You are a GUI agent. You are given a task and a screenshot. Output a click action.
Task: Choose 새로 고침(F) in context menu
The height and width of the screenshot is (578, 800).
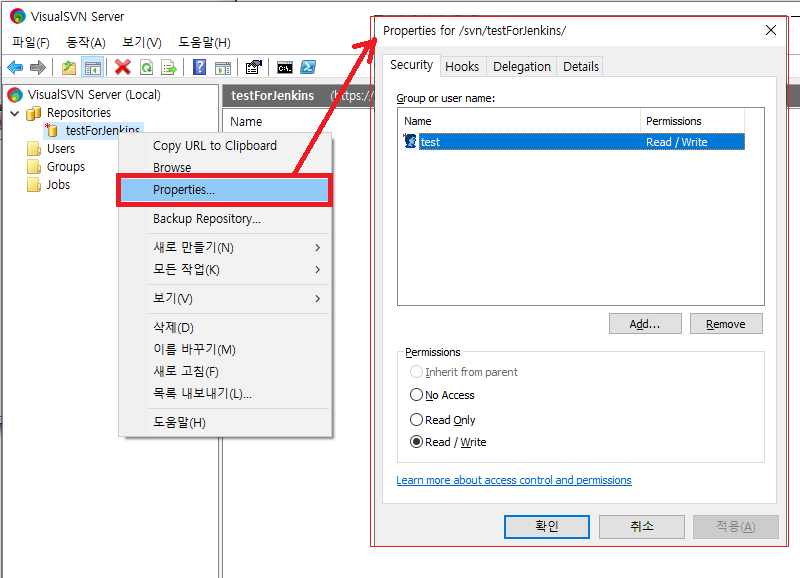pyautogui.click(x=186, y=371)
